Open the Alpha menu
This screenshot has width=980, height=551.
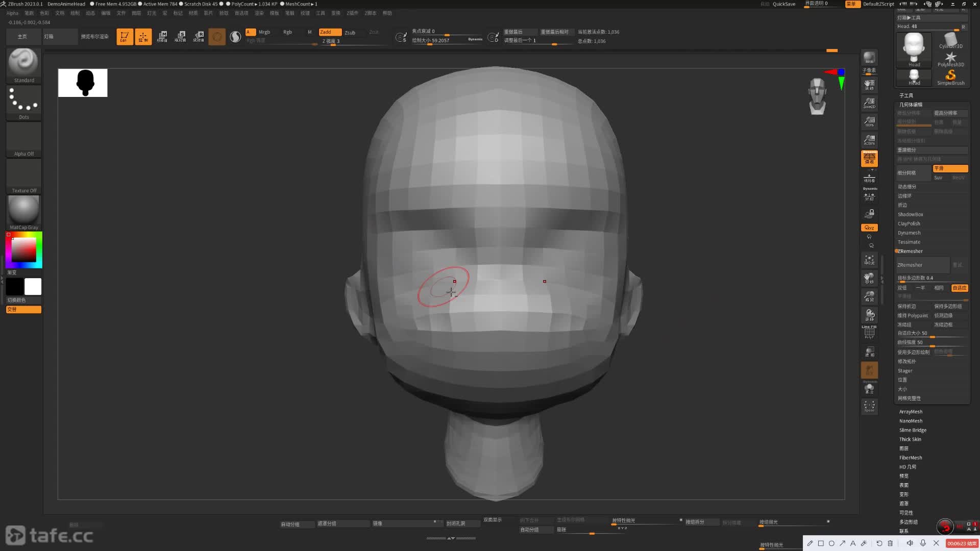[12, 13]
